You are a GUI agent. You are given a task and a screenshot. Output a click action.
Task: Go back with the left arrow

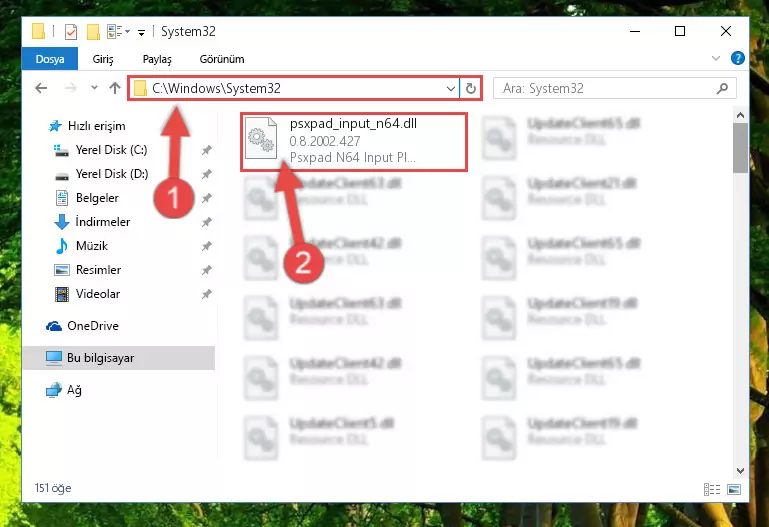pos(41,88)
